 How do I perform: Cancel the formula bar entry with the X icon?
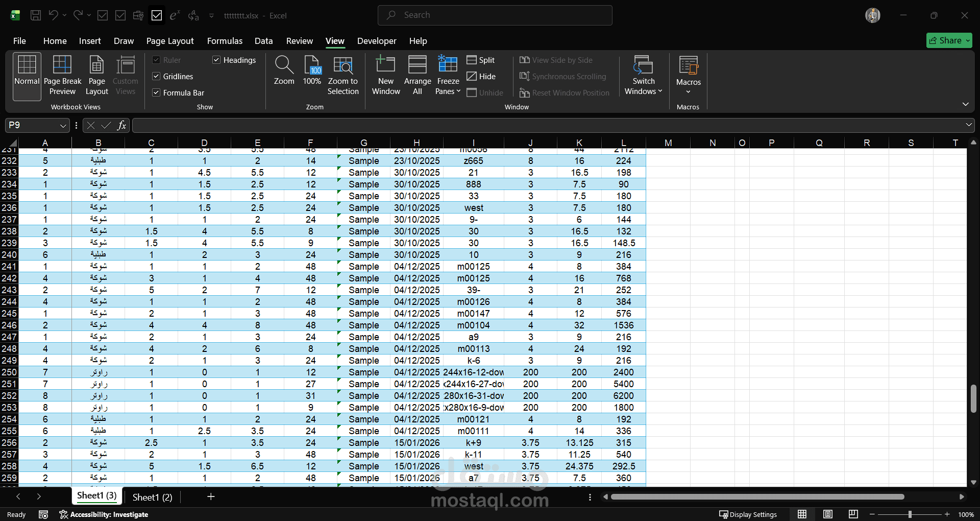tap(91, 125)
